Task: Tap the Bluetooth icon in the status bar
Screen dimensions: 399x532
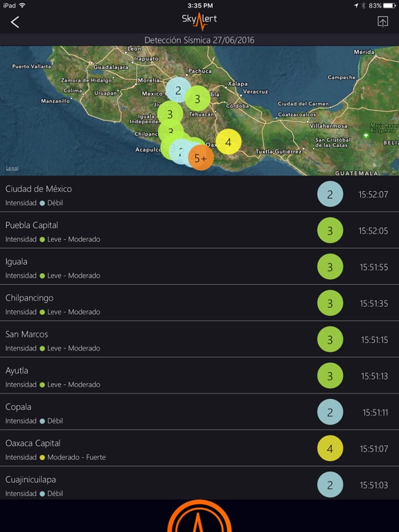Action: 363,6
